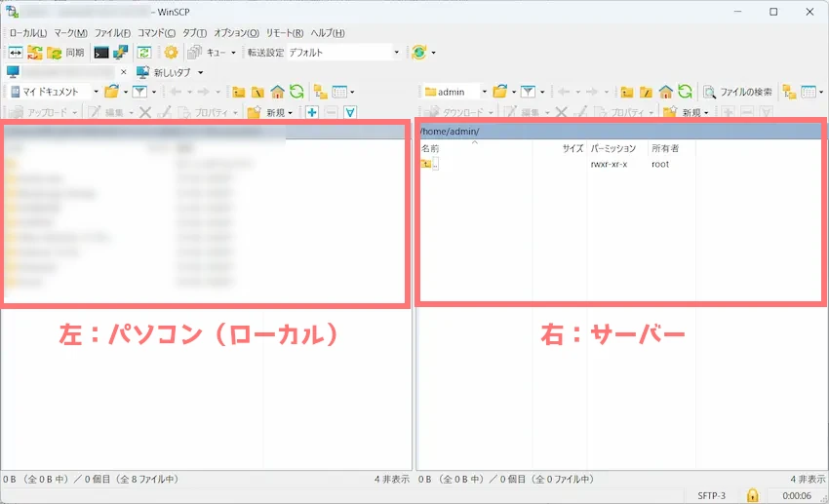This screenshot has width=829, height=504.
Task: Open the オプション(O) menu
Action: 236,33
